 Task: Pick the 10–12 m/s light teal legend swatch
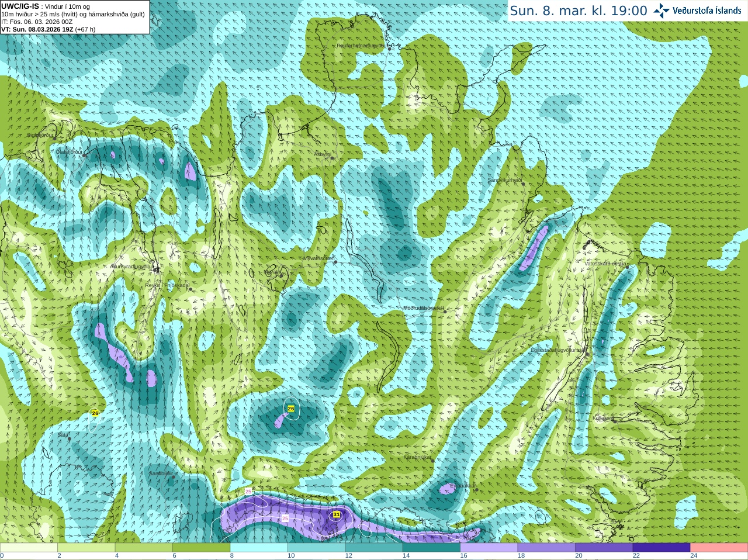click(x=316, y=548)
